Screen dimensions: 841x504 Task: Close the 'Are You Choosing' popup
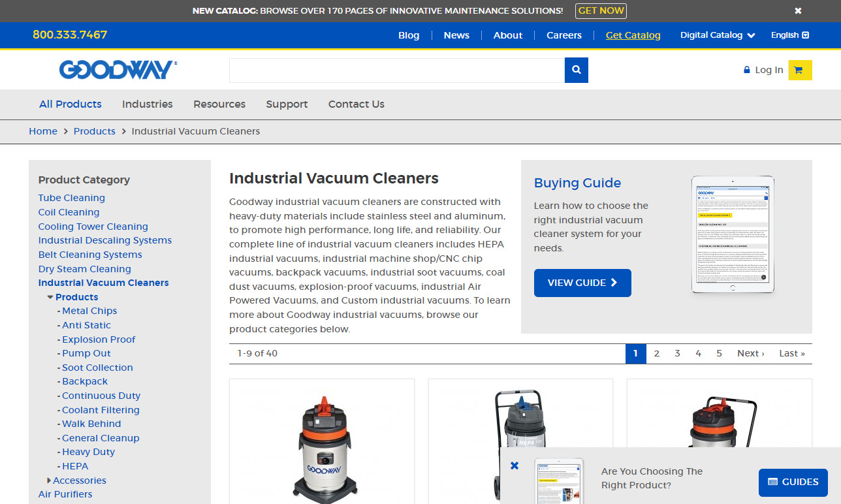pyautogui.click(x=515, y=465)
